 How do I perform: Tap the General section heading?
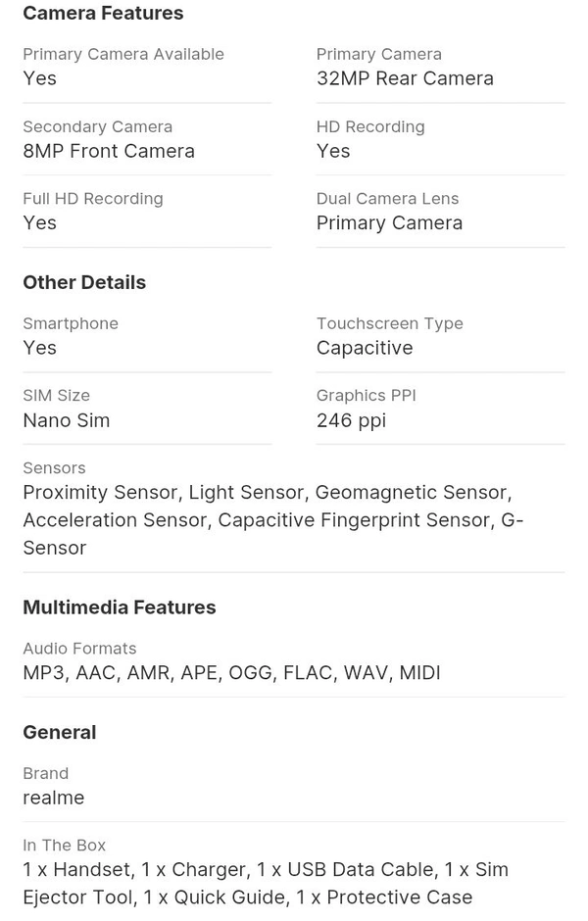click(59, 732)
